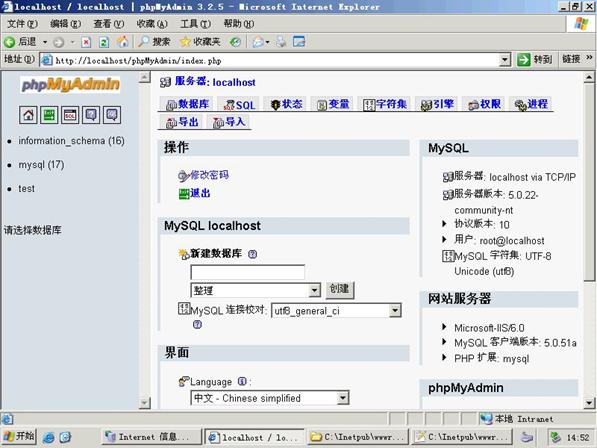The width and height of the screenshot is (597, 448).
Task: Open the phpMyAdmin home icon in sidebar
Action: (28, 115)
